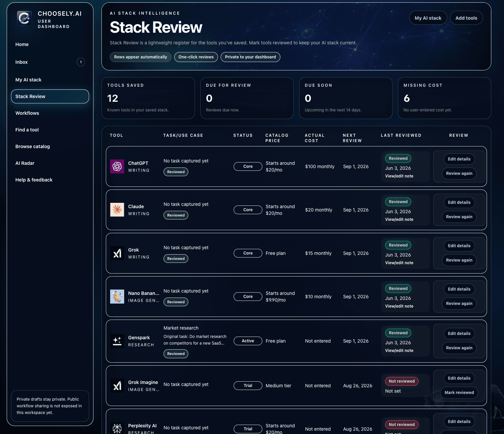Screen dimensions: 504x434
Task: Open View/edit note for Claude
Action: click(399, 220)
